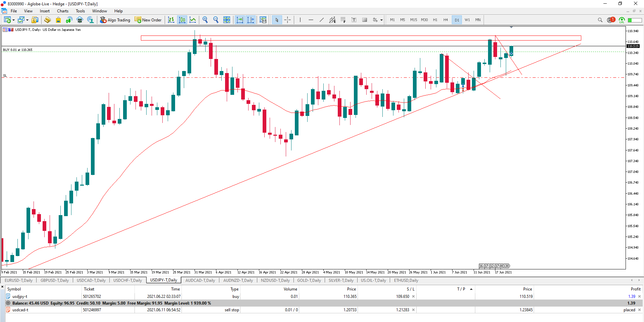Select the standard cursor mode
Image resolution: width=644 pixels, height=322 pixels.
[277, 20]
